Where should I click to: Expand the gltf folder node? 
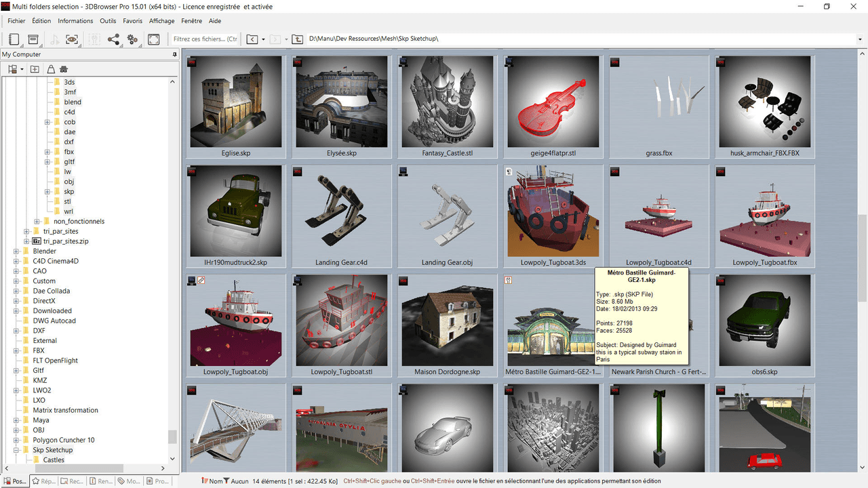47,162
